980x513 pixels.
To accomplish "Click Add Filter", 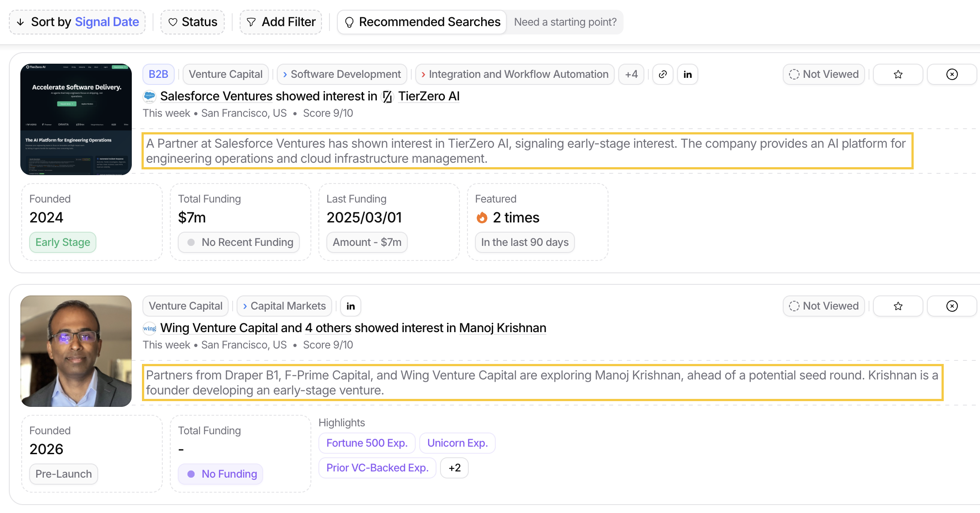I will [281, 22].
